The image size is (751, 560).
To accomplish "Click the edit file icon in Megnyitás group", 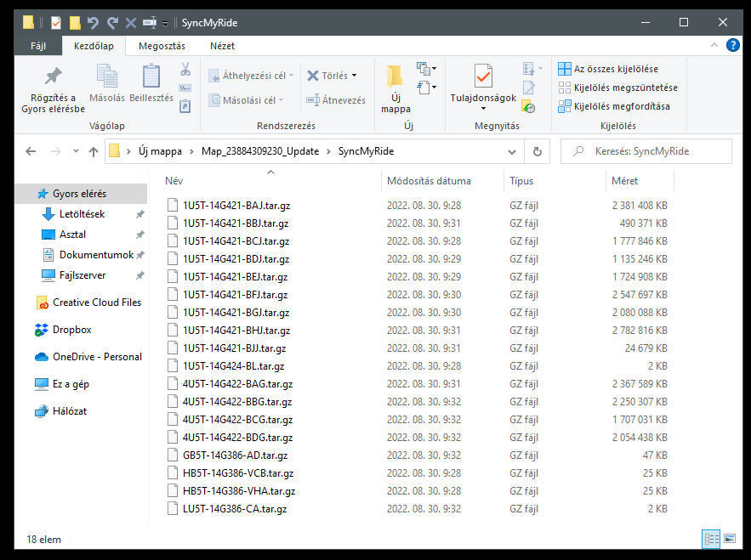I will [x=529, y=88].
